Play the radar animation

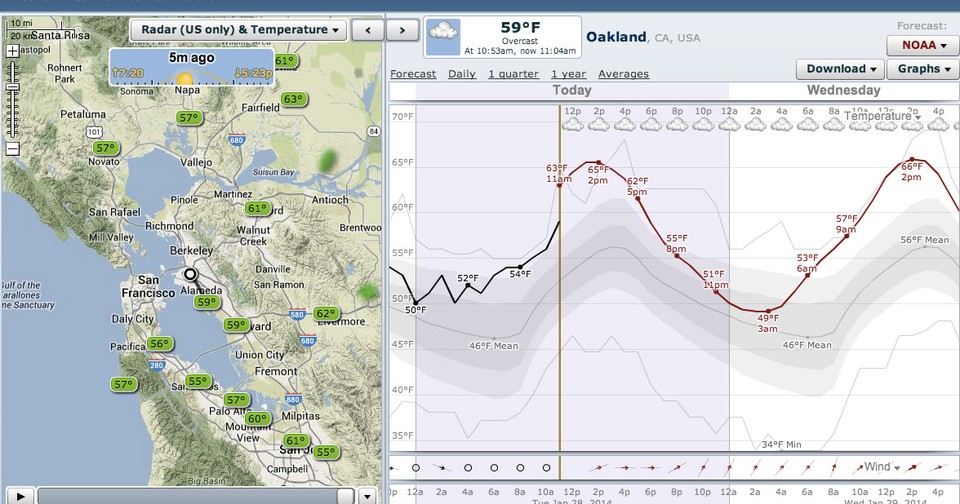coord(21,495)
